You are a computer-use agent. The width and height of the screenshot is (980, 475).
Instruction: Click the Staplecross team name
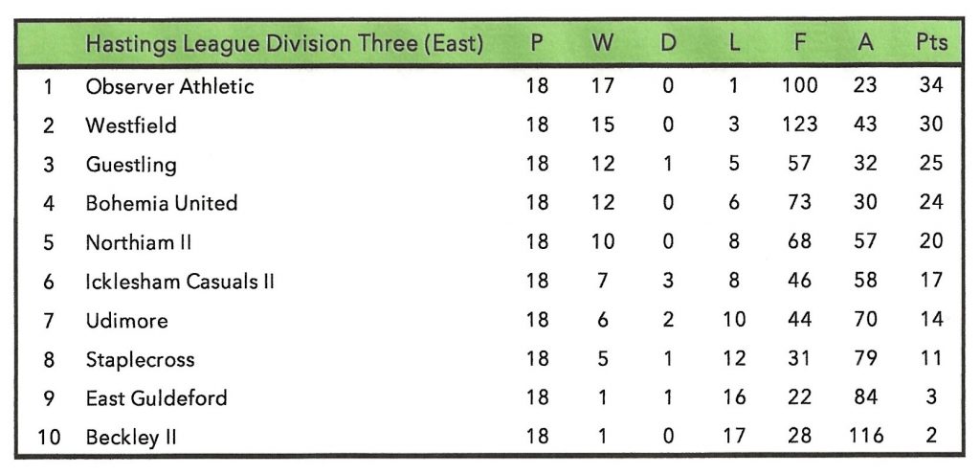click(140, 360)
